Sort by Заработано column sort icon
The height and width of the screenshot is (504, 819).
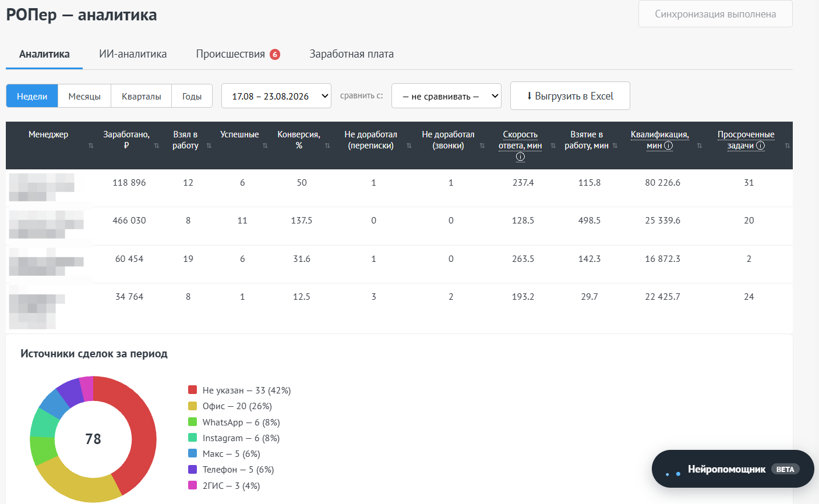point(157,145)
